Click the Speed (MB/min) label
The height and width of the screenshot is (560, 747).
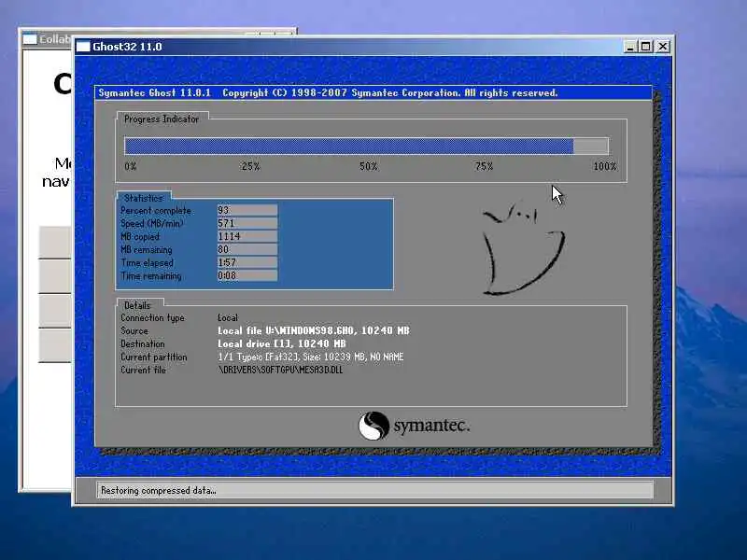point(152,223)
